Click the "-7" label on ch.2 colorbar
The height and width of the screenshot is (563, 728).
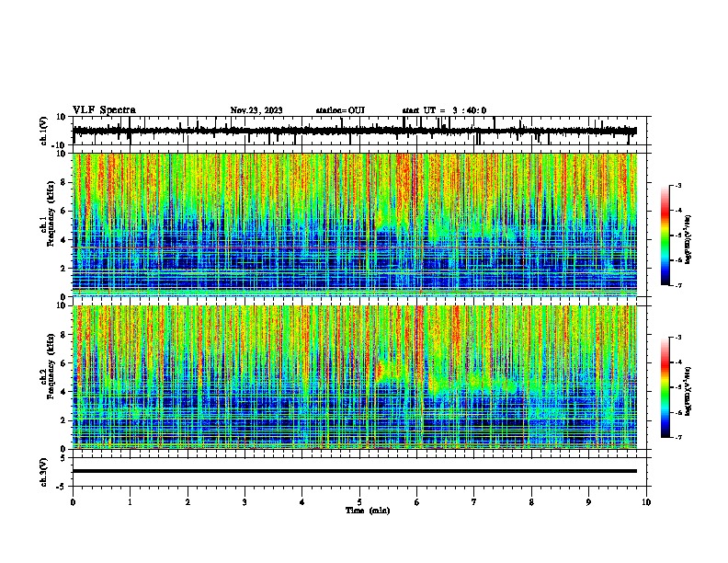pyautogui.click(x=677, y=437)
